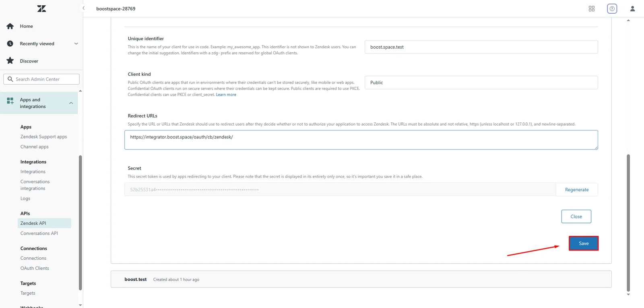Open Conversations integrations page
The image size is (644, 308).
[35, 185]
